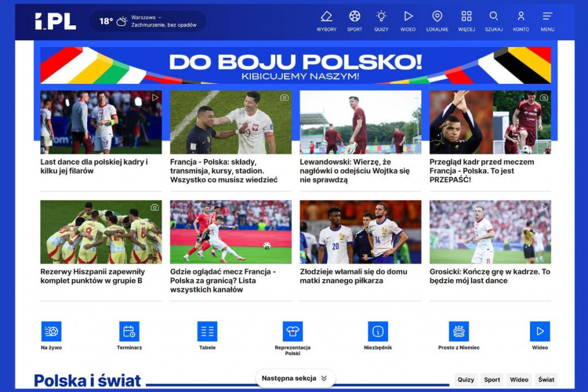This screenshot has width=588, height=392.
Task: Open Lokalne location pin icon
Action: point(437,17)
